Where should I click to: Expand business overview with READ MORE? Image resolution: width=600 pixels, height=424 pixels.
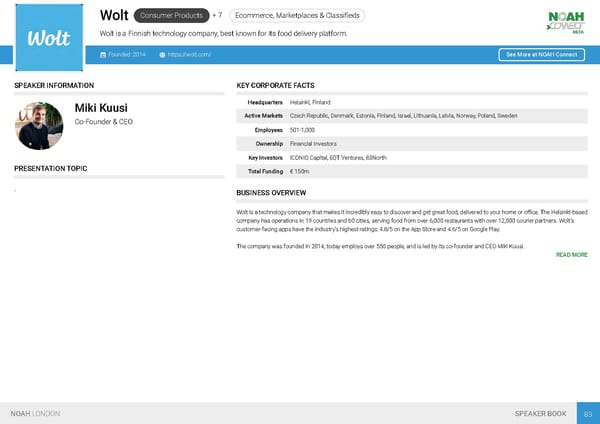(571, 255)
